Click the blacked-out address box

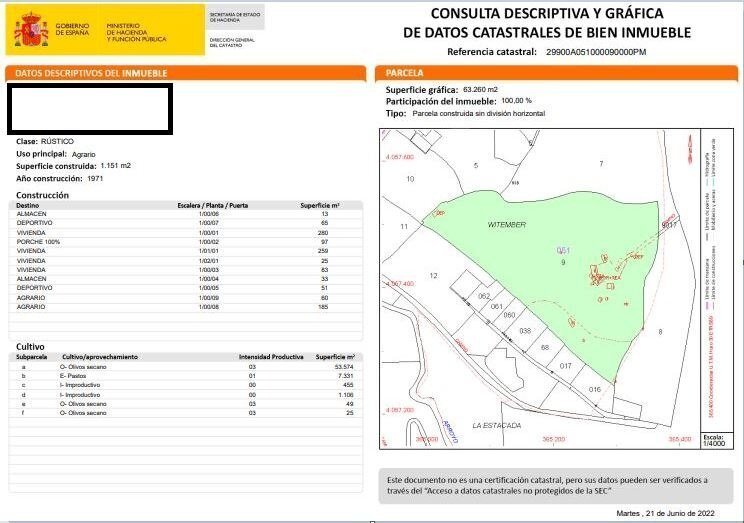(x=89, y=107)
